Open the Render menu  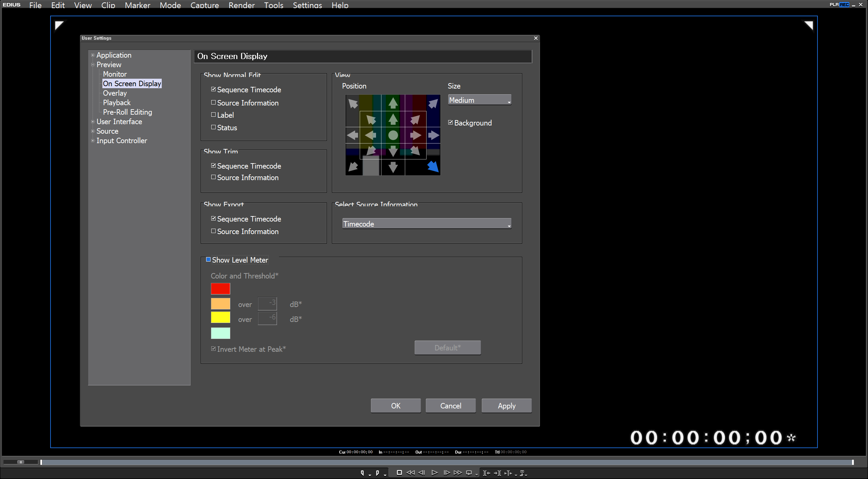click(x=241, y=5)
